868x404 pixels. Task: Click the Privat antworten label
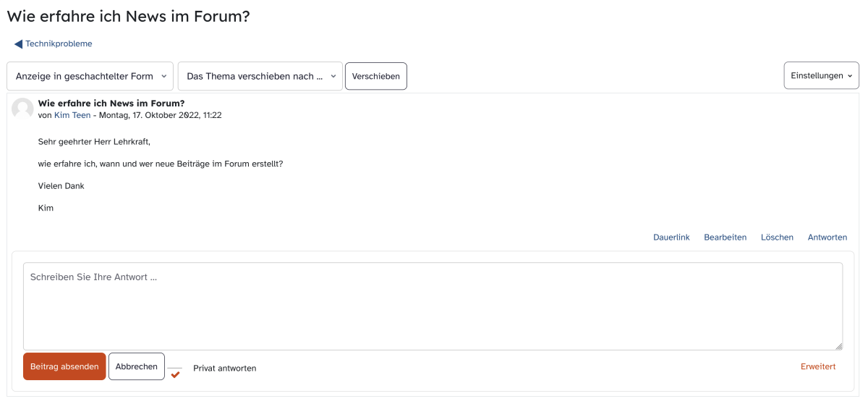point(224,369)
